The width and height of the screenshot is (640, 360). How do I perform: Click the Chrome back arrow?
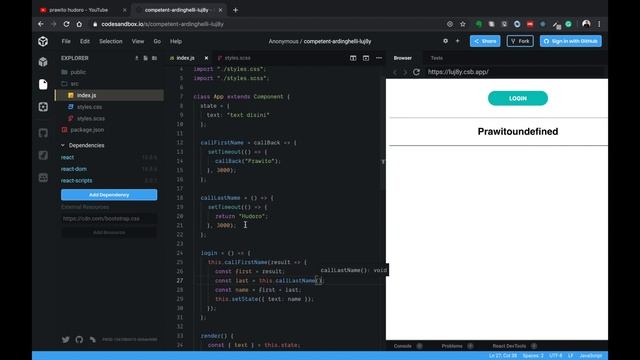(x=41, y=24)
